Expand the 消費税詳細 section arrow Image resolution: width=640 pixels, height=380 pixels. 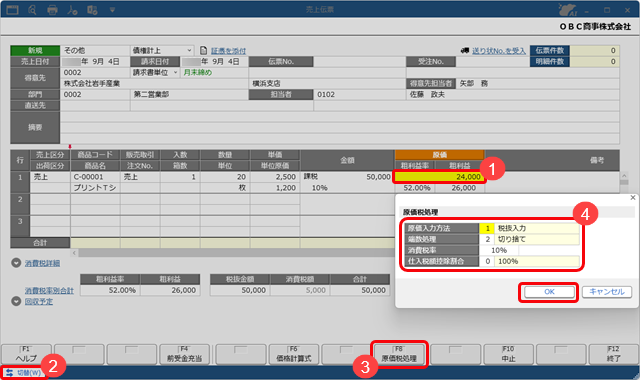click(x=16, y=263)
